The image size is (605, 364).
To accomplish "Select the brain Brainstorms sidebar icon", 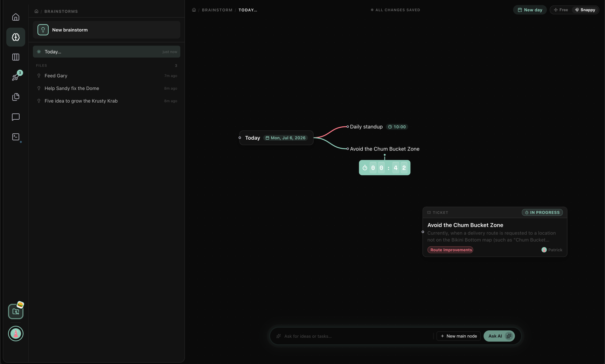I will (16, 37).
